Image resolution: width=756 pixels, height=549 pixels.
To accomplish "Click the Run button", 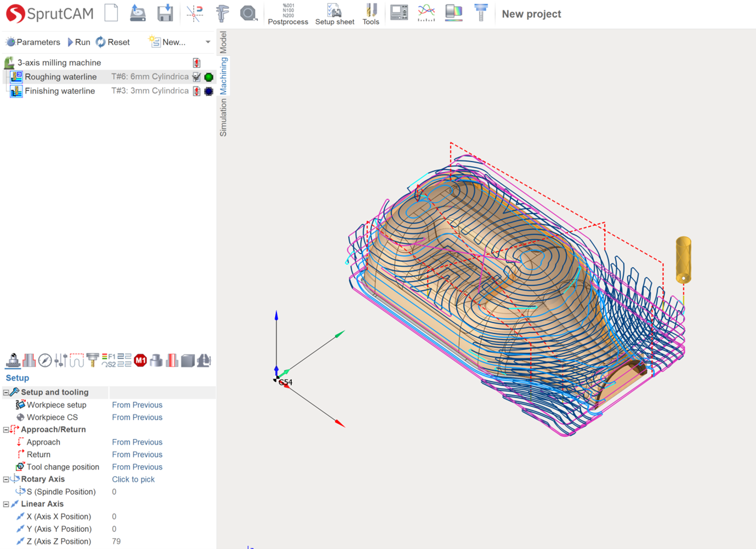I will 78,42.
